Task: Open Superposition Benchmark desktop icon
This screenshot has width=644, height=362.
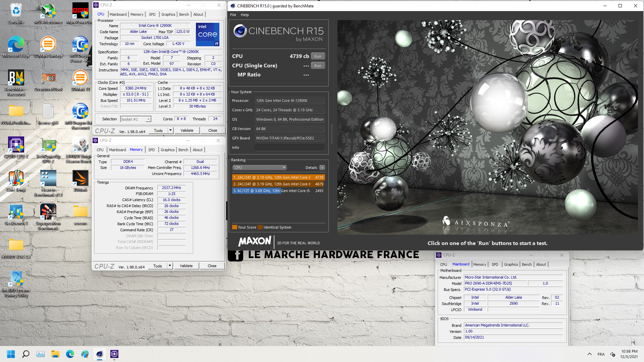Action: click(48, 217)
